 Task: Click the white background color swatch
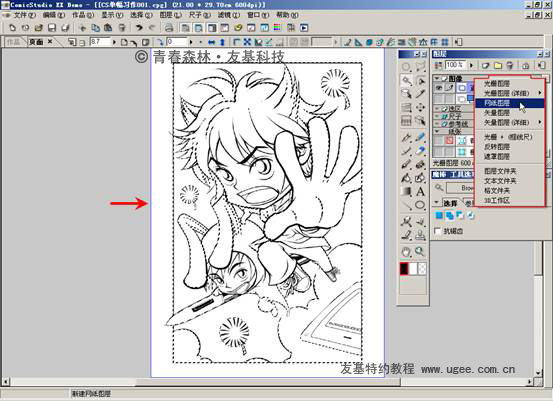tap(413, 269)
